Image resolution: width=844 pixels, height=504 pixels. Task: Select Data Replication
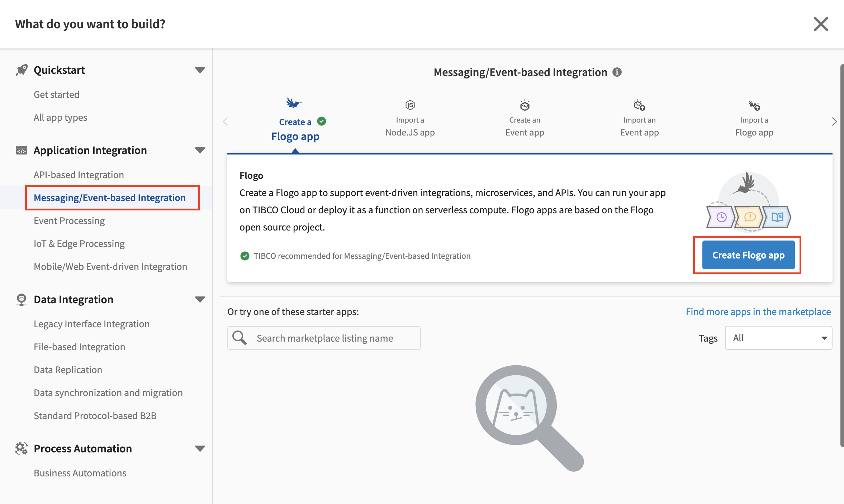pyautogui.click(x=68, y=370)
